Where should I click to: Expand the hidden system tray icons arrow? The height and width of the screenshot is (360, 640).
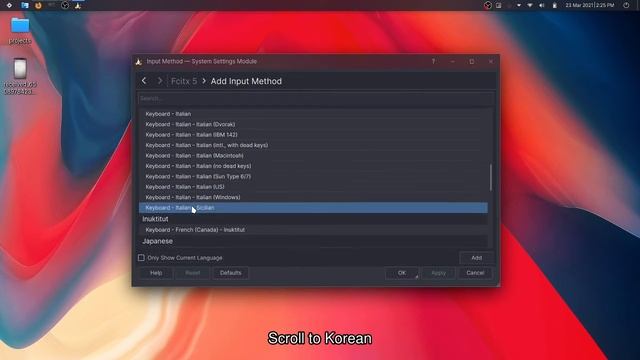pos(519,5)
